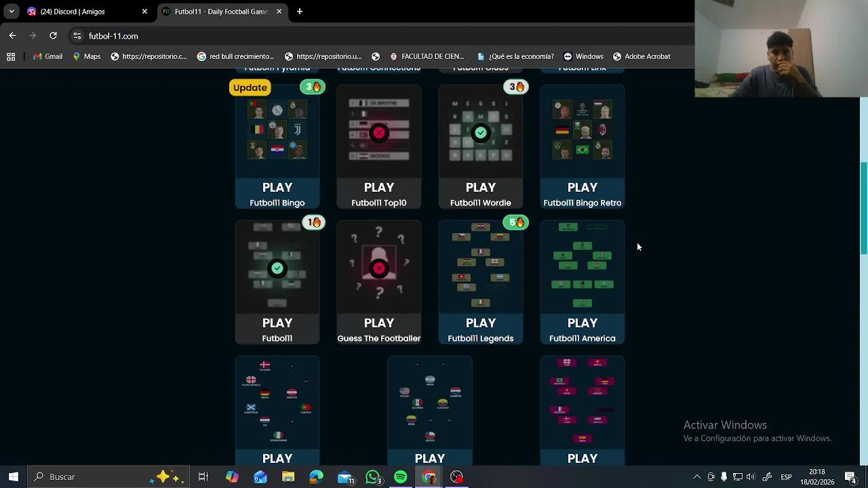The height and width of the screenshot is (488, 868).
Task: Click the 3 streak flame on Wordle
Action: (516, 87)
